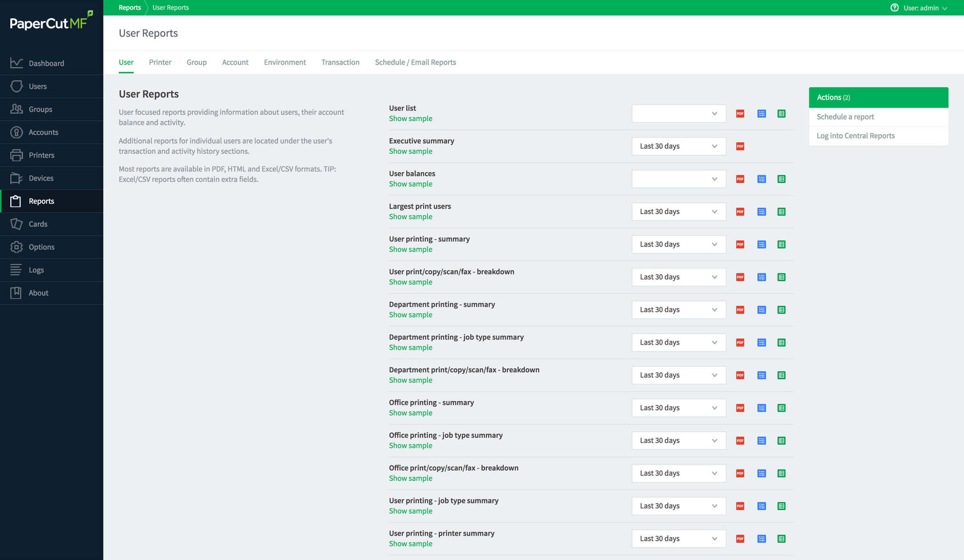Open Cards section from sidebar
The image size is (964, 560).
(x=38, y=224)
